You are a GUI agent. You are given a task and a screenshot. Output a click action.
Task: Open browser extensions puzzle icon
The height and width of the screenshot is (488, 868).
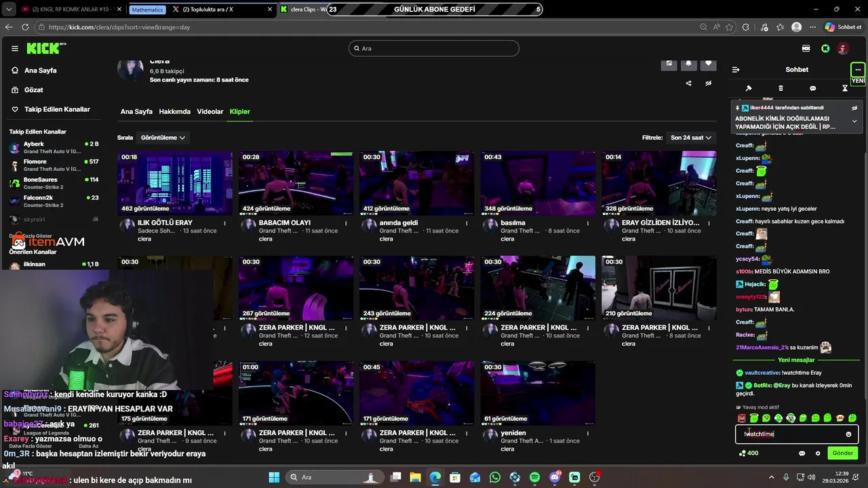[746, 27]
